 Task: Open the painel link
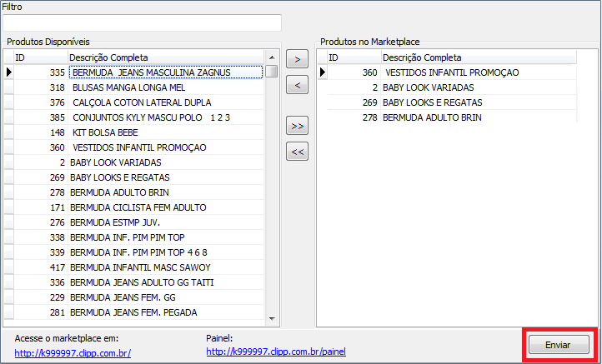click(276, 352)
